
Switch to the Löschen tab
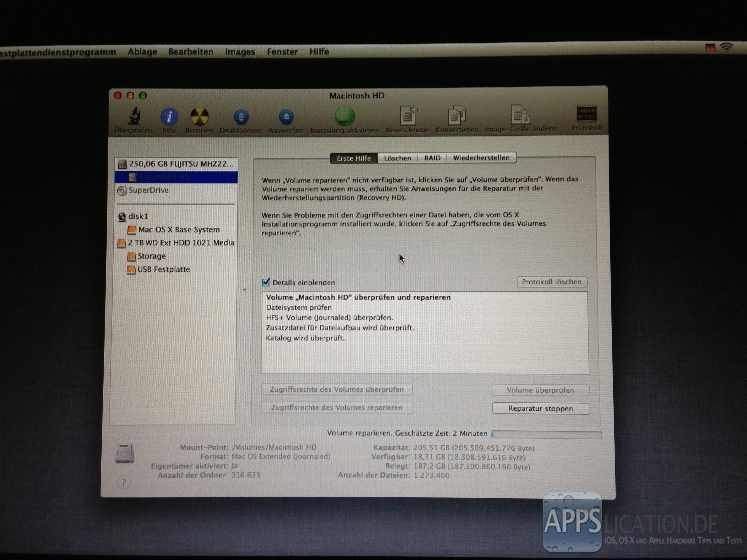[398, 158]
